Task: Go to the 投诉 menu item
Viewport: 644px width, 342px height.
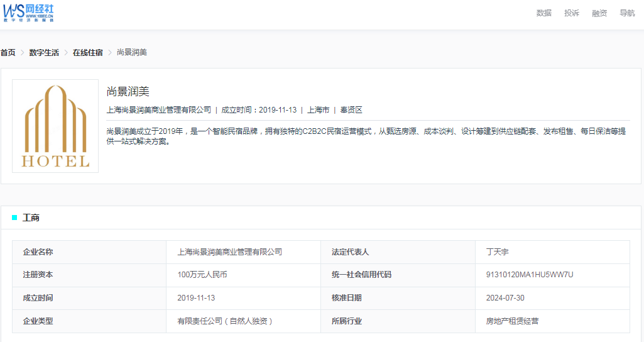Action: [x=571, y=13]
